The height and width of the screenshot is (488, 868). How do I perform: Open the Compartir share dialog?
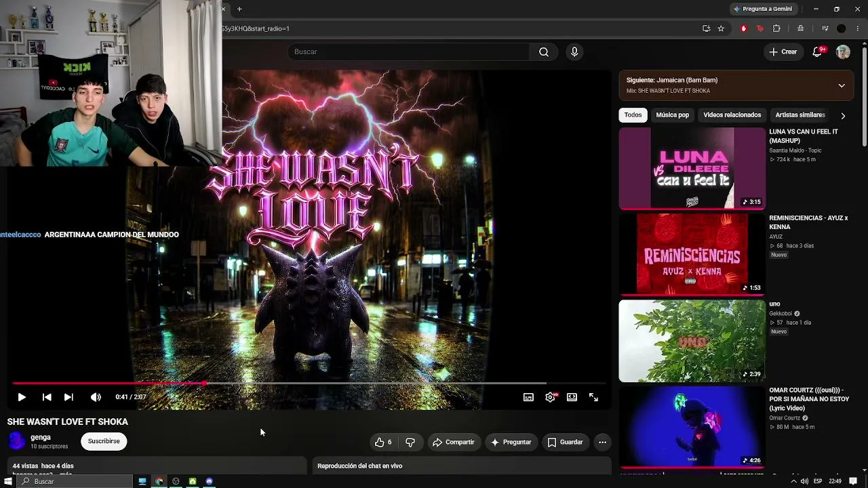[x=454, y=442]
